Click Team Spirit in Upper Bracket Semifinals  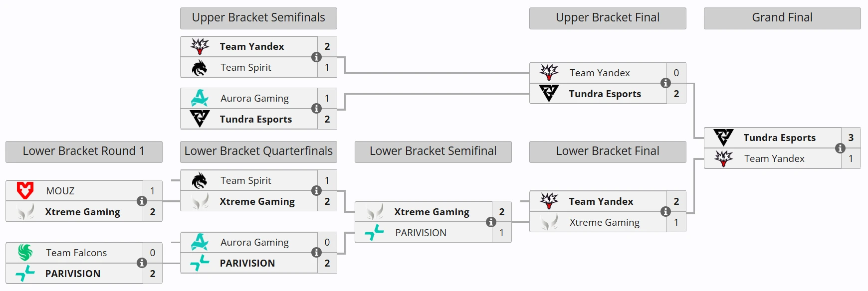tap(246, 67)
